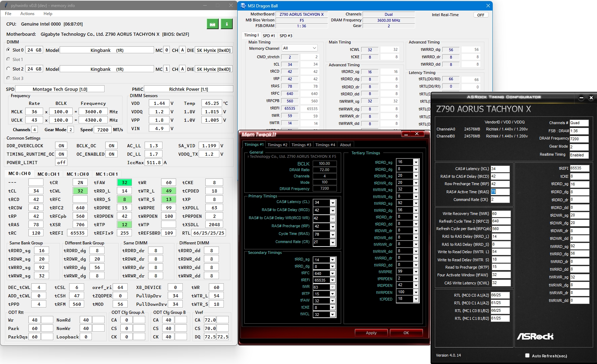Select the Slot 3 radio button
The image size is (597, 364).
pyautogui.click(x=8, y=78)
